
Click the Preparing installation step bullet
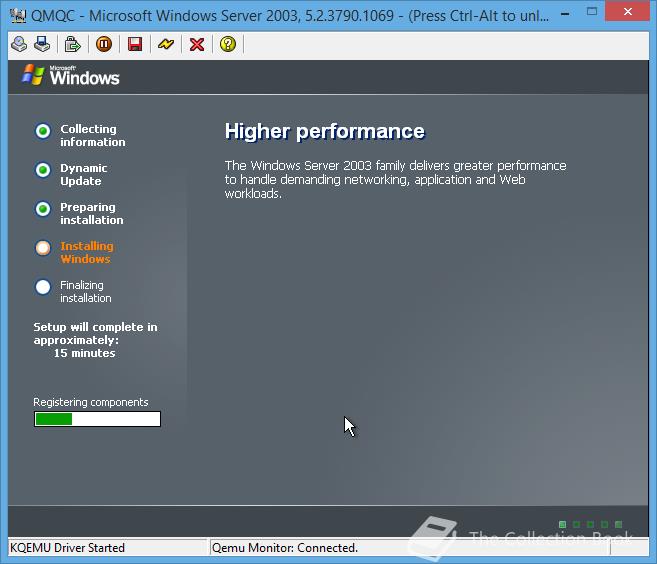tap(43, 209)
